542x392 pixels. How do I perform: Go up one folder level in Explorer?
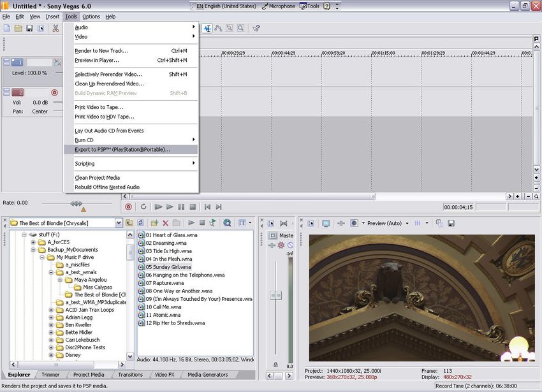pyautogui.click(x=129, y=223)
